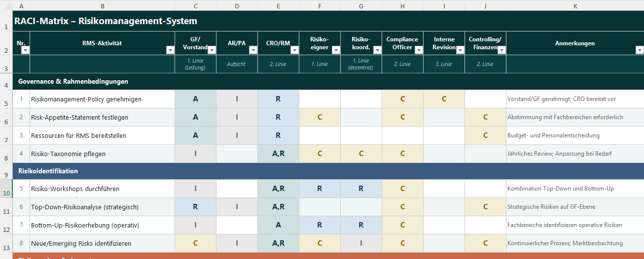The height and width of the screenshot is (259, 644).
Task: Select column K header
Action: (x=574, y=5)
